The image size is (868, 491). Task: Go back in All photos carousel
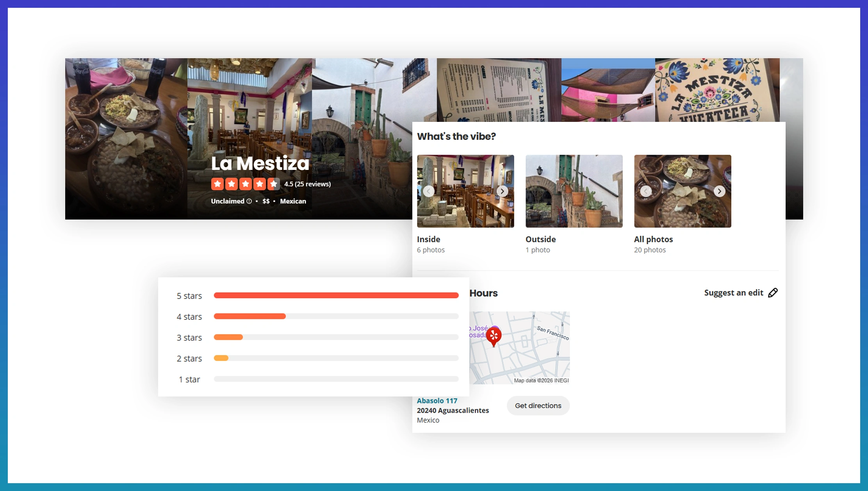[x=646, y=191]
